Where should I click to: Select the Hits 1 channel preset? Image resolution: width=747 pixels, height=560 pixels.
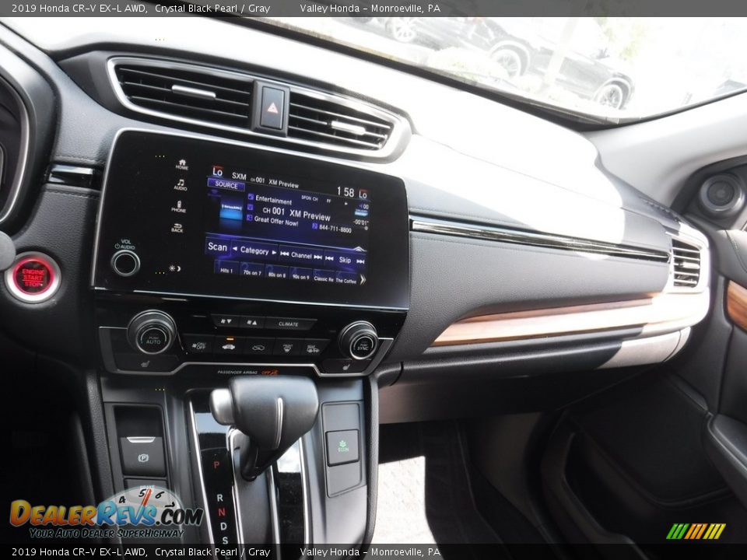click(228, 270)
